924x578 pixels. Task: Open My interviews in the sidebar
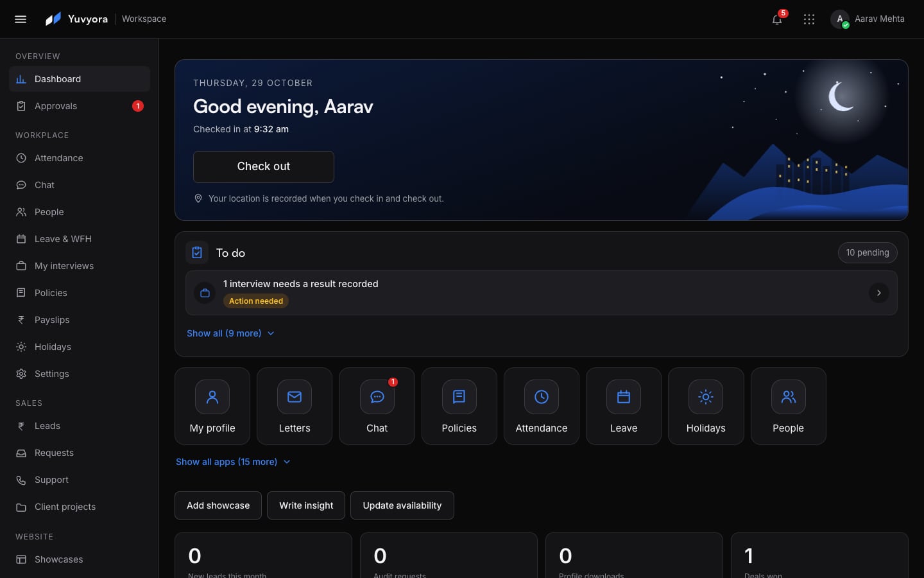click(x=80, y=266)
